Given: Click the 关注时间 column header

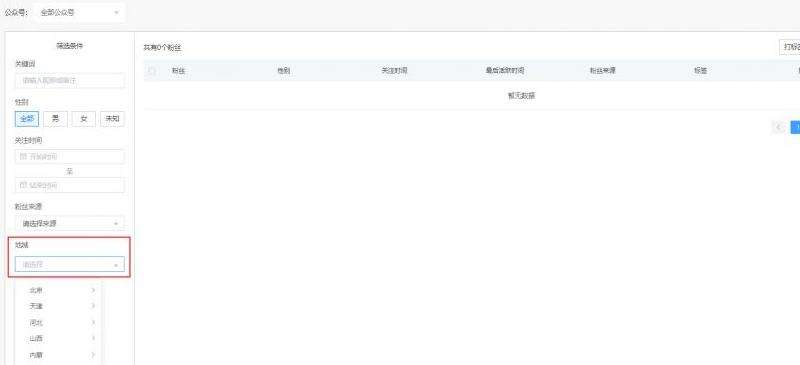Looking at the screenshot, I should point(394,71).
